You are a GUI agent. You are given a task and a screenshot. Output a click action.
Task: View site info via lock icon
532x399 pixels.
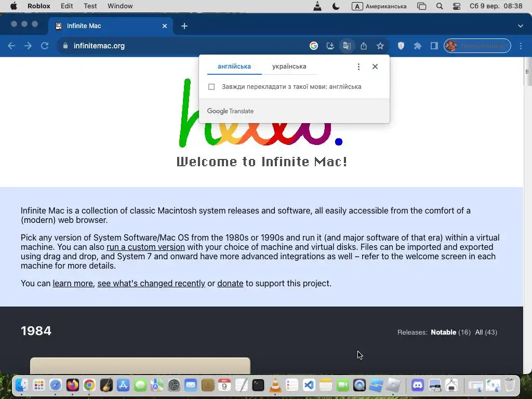pos(65,46)
